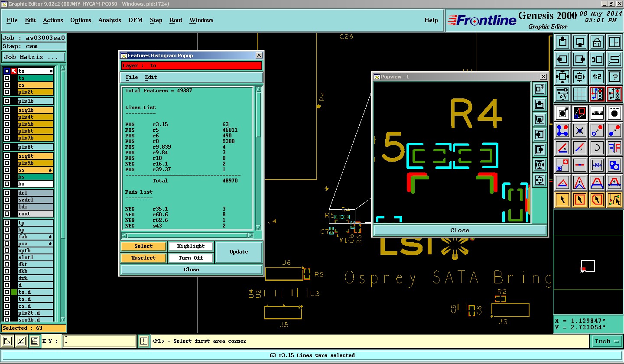Click the Home view icon
Image resolution: width=624 pixels, height=364 pixels.
tap(597, 42)
